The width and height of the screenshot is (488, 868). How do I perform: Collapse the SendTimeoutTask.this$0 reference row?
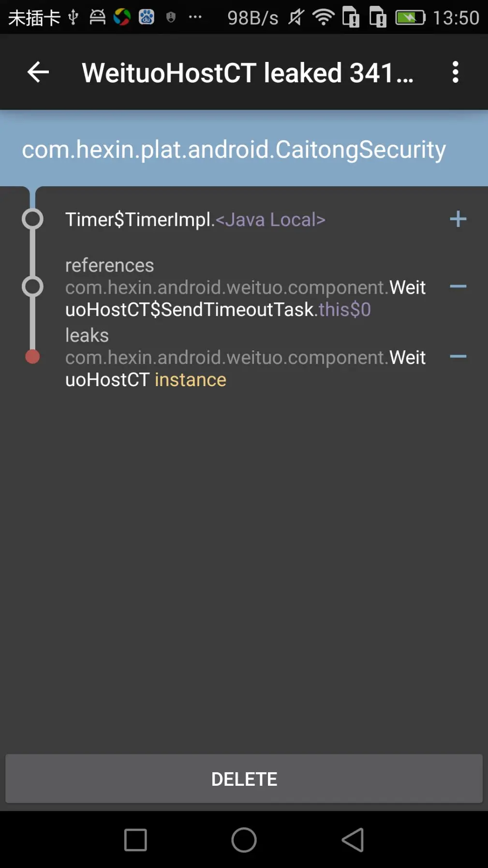coord(458,286)
